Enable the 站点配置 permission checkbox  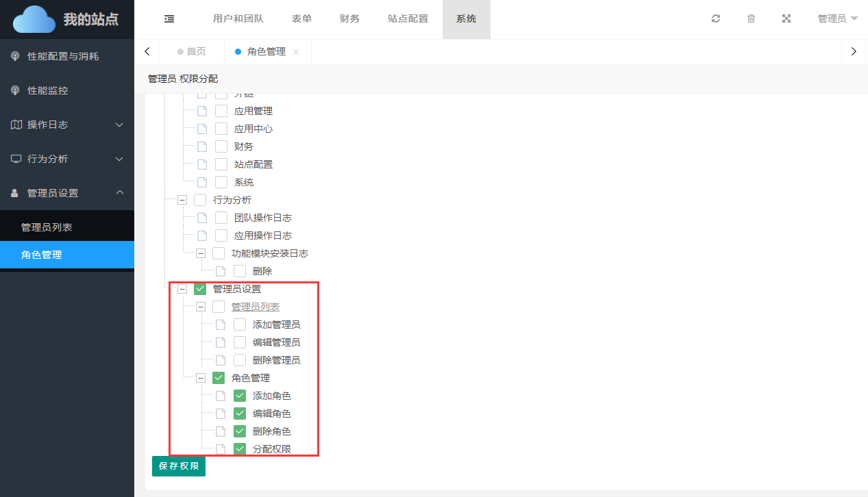[221, 164]
